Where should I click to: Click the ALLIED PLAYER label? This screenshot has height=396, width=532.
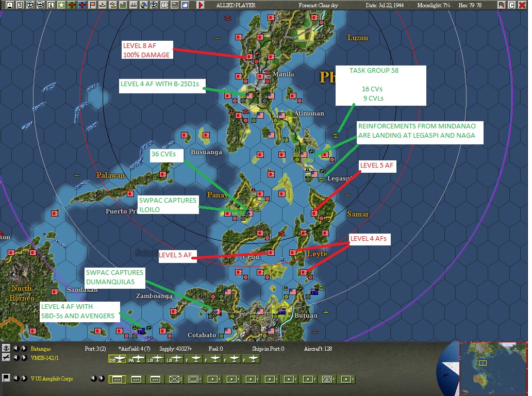coord(236,5)
